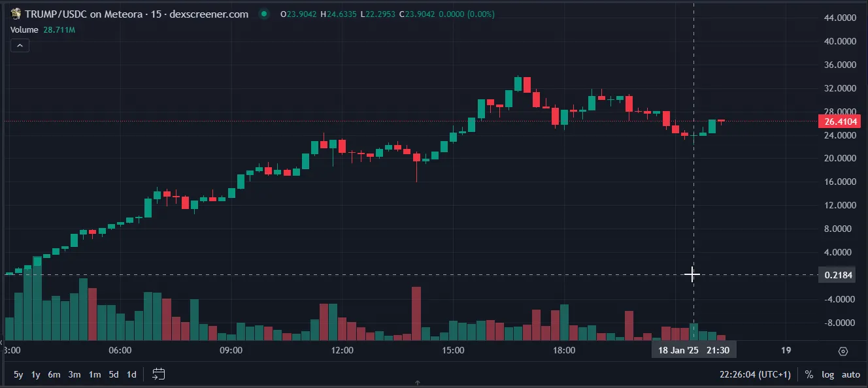Click the green market status dot
The width and height of the screenshot is (868, 388).
(263, 14)
